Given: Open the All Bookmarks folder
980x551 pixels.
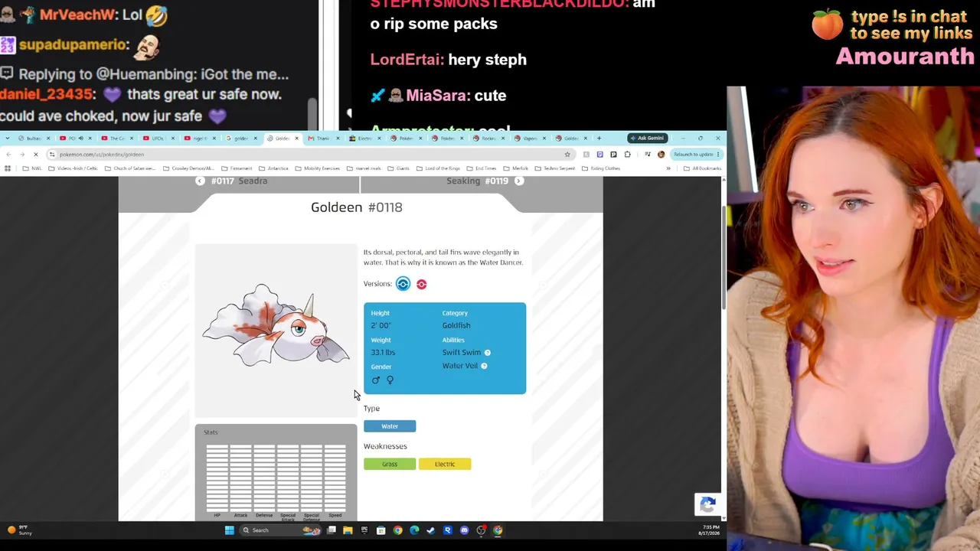Looking at the screenshot, I should pos(702,168).
